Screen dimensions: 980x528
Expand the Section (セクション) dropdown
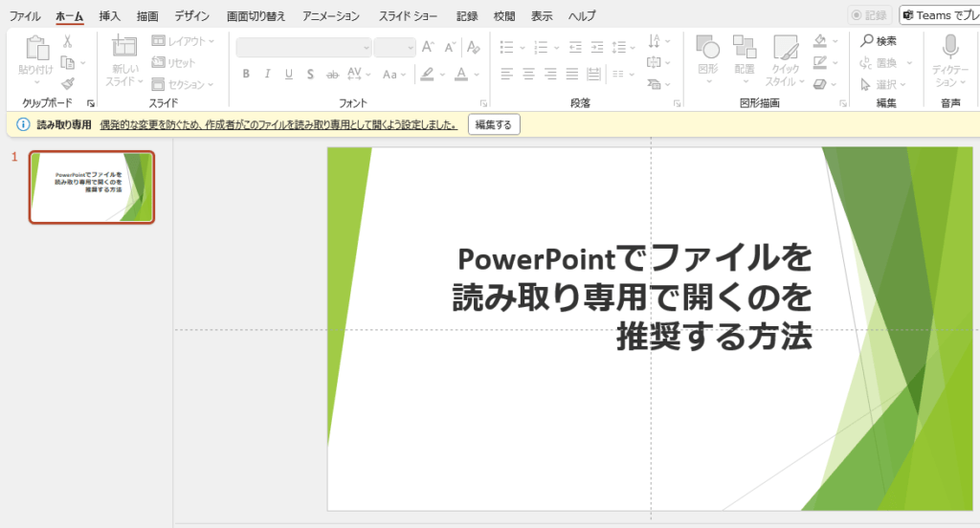pos(183,84)
